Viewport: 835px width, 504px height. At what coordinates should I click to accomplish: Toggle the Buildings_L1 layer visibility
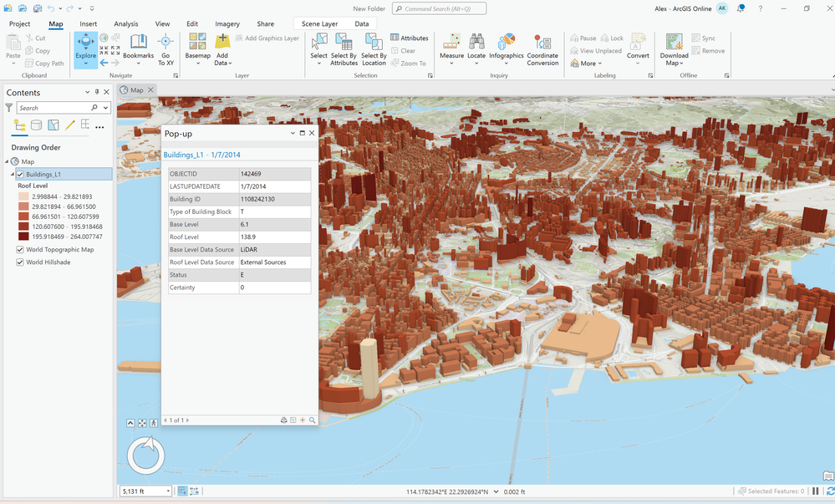click(x=20, y=174)
